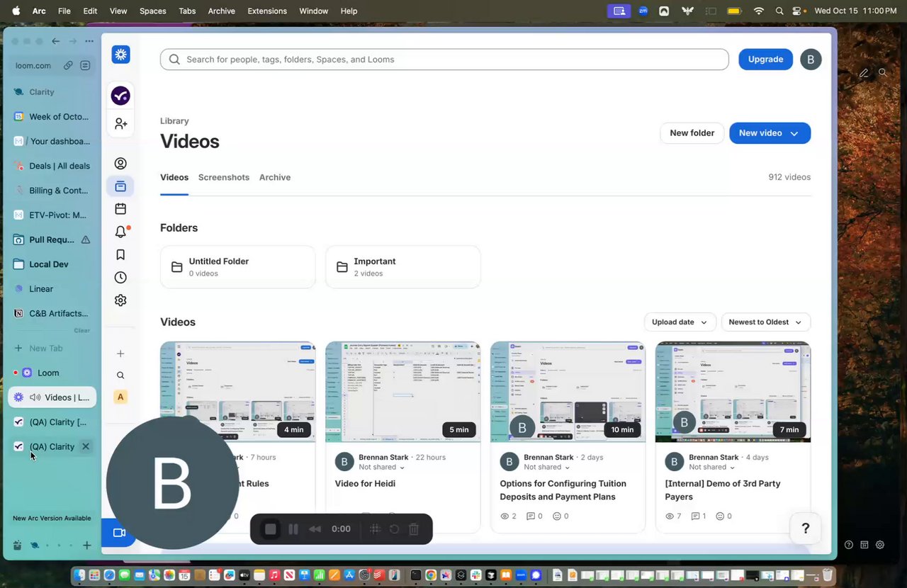The height and width of the screenshot is (588, 907).
Task: Select the Library icon in Loom sidebar
Action: click(x=120, y=186)
